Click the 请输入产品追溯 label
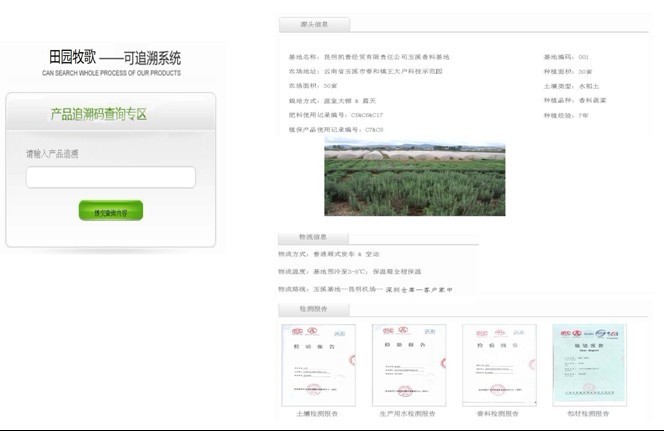 [52, 154]
